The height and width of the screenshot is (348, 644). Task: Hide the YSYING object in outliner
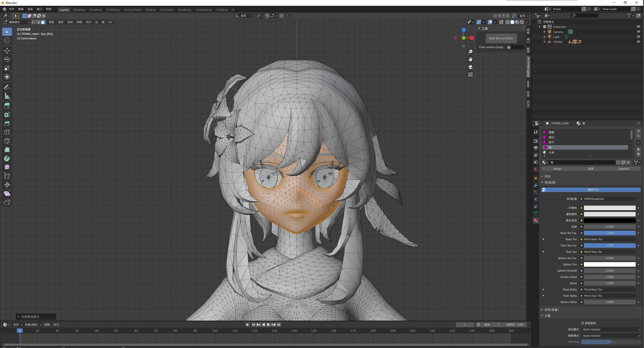click(x=638, y=42)
